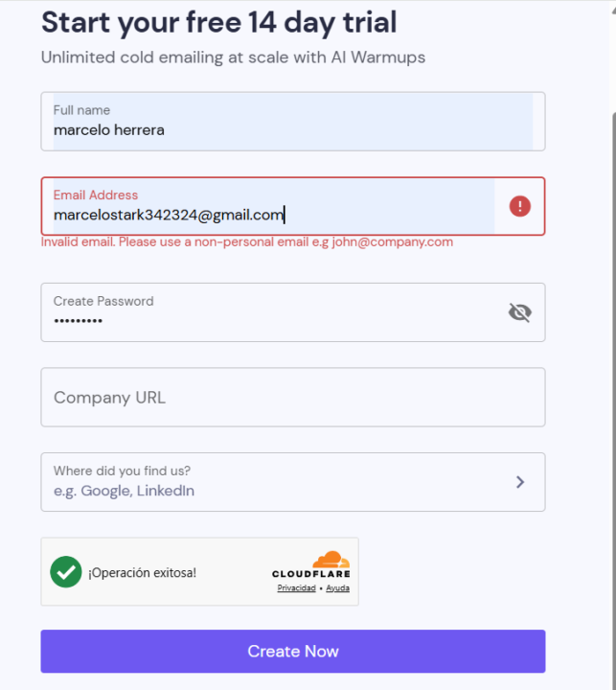Select the Create Password field
The width and height of the screenshot is (616, 690).
293,312
